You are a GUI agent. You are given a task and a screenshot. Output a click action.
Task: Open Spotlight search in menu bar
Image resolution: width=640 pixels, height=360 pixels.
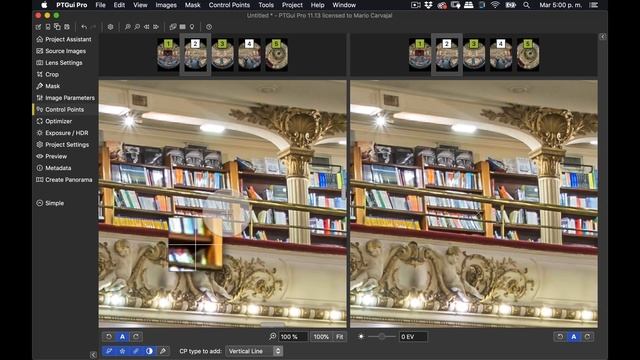pyautogui.click(x=527, y=5)
